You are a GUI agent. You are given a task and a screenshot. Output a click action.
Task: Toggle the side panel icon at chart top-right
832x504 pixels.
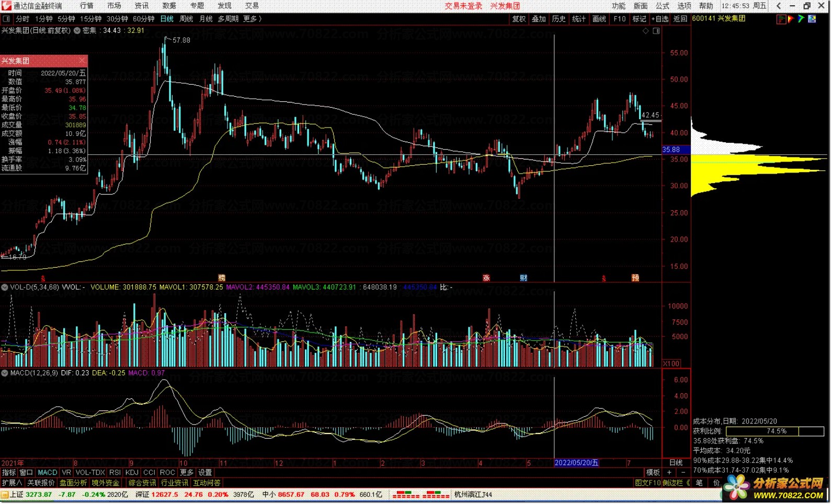657,31
